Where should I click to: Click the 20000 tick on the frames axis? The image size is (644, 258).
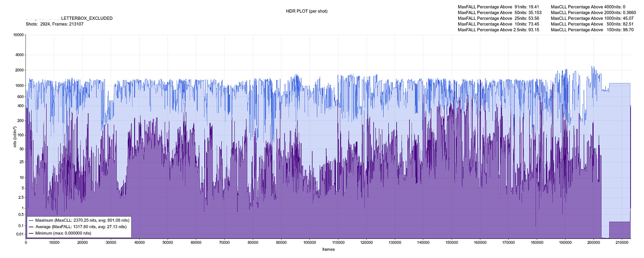click(x=83, y=243)
